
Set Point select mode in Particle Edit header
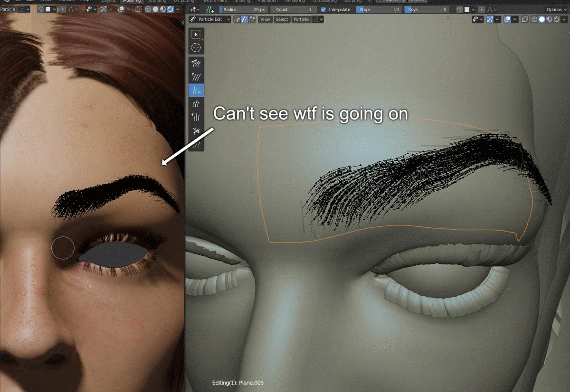[x=244, y=19]
